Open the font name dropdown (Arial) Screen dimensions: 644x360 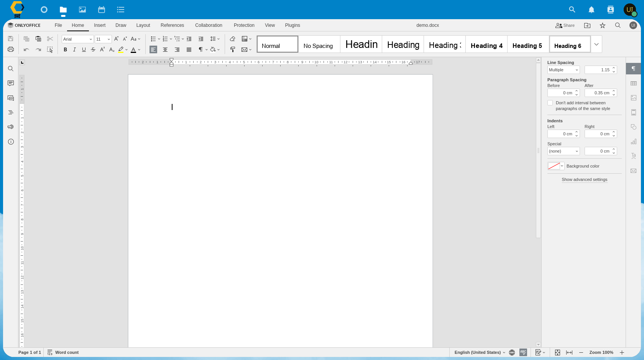91,39
